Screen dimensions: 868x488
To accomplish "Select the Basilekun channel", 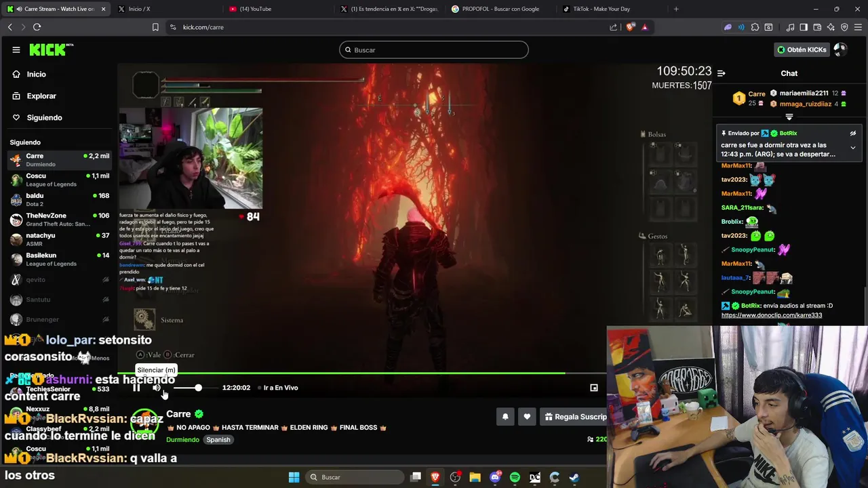I will 60,259.
